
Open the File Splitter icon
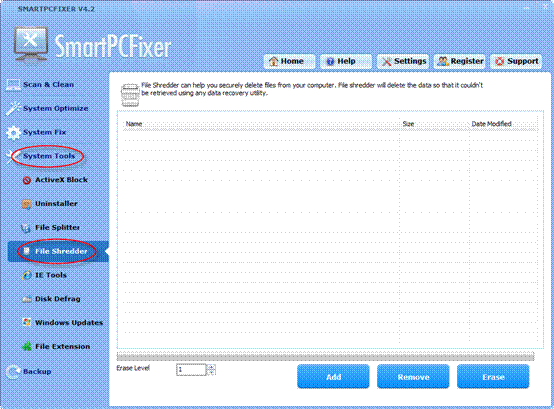(x=26, y=228)
